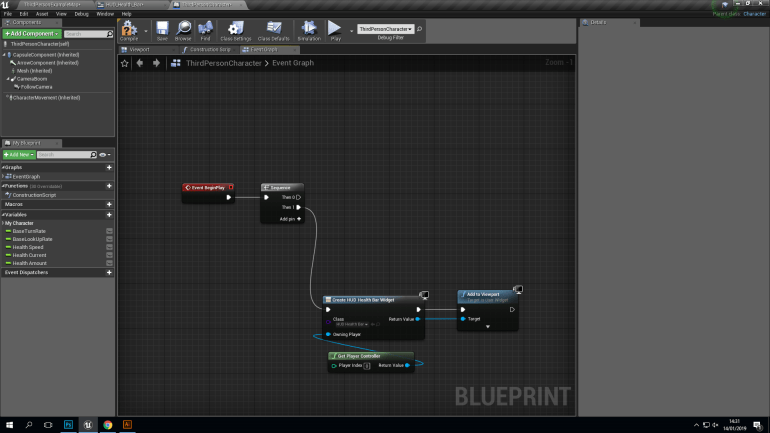Select ConstructionScript function
Viewport: 770px width, 433px height.
pyautogui.click(x=34, y=195)
